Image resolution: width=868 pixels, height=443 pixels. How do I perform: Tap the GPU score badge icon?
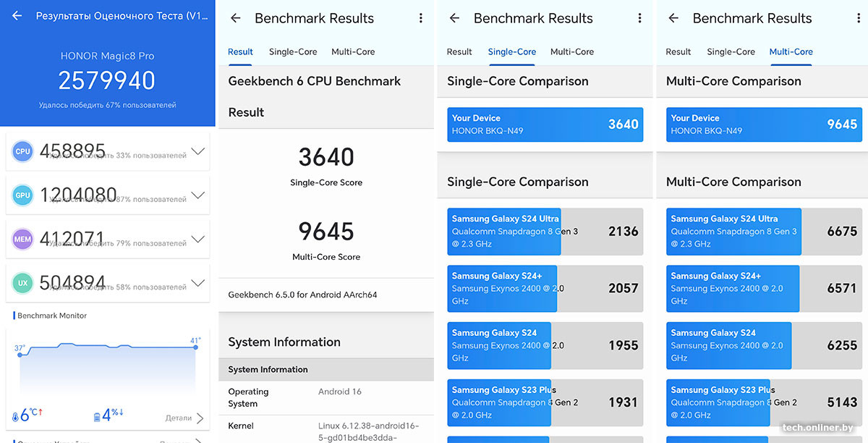[x=23, y=195]
